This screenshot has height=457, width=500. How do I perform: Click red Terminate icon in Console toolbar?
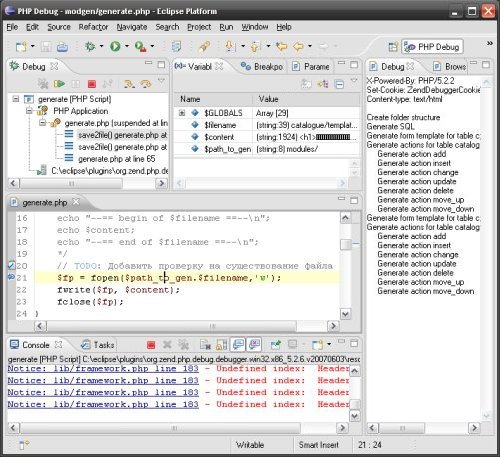(151, 345)
